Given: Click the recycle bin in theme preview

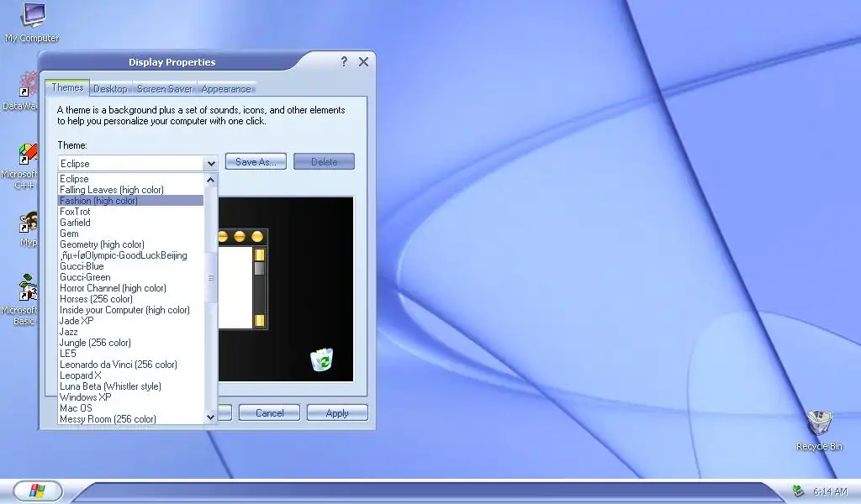Looking at the screenshot, I should [x=322, y=360].
